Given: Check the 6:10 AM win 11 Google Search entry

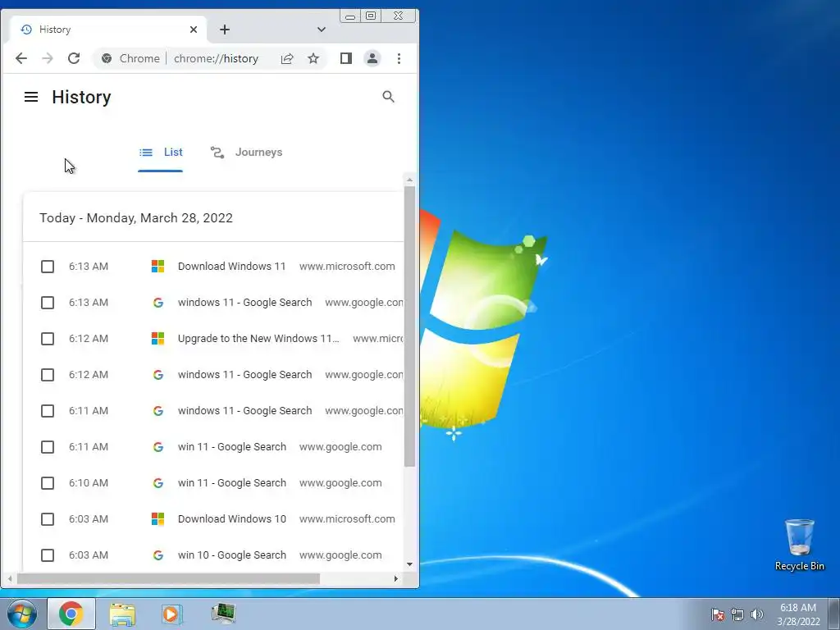Looking at the screenshot, I should 48,483.
